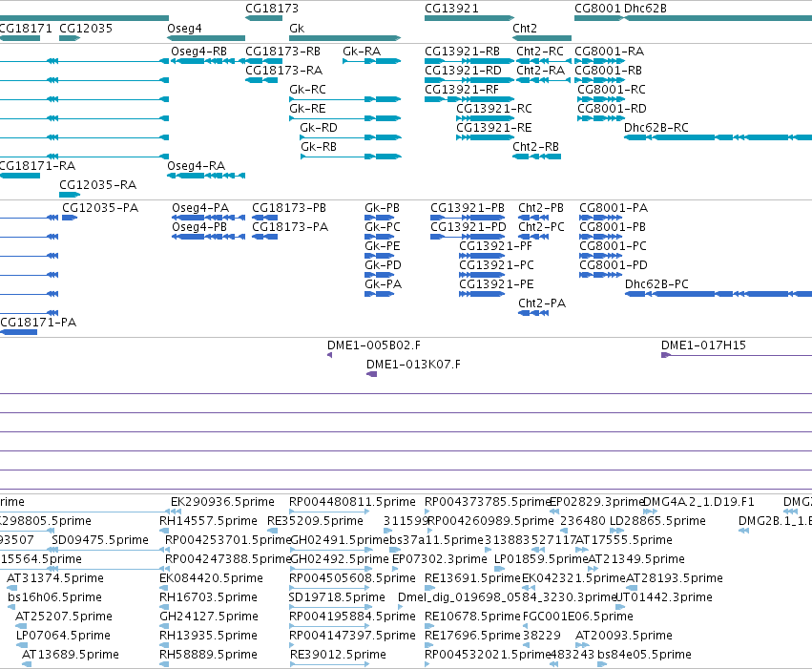Open protein Gk-PA
Screen dimensions: 812x669
tap(384, 284)
